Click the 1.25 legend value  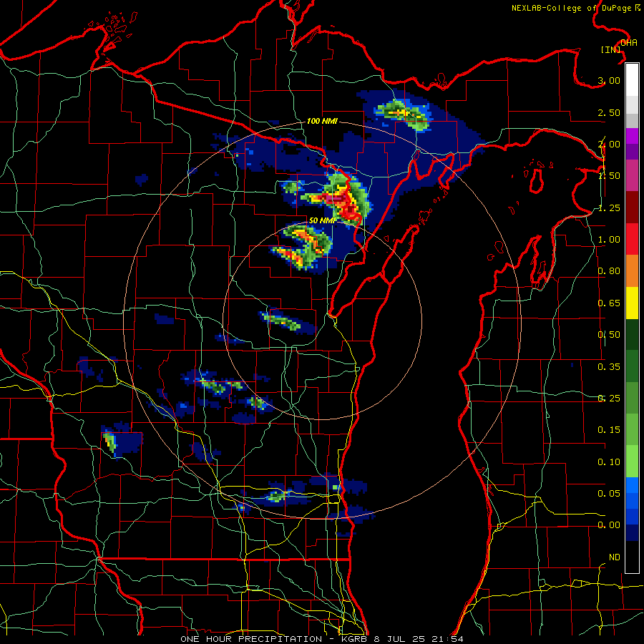[x=609, y=208]
